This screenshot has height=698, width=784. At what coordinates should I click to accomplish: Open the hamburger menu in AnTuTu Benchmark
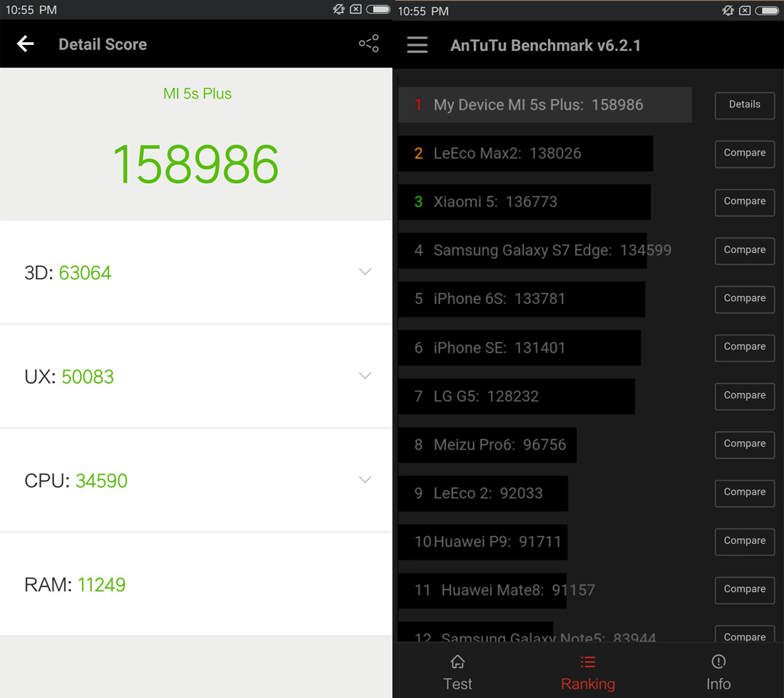(417, 44)
